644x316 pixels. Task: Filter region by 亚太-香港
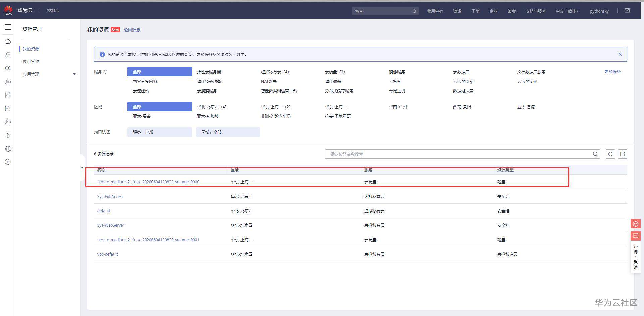pyautogui.click(x=526, y=107)
